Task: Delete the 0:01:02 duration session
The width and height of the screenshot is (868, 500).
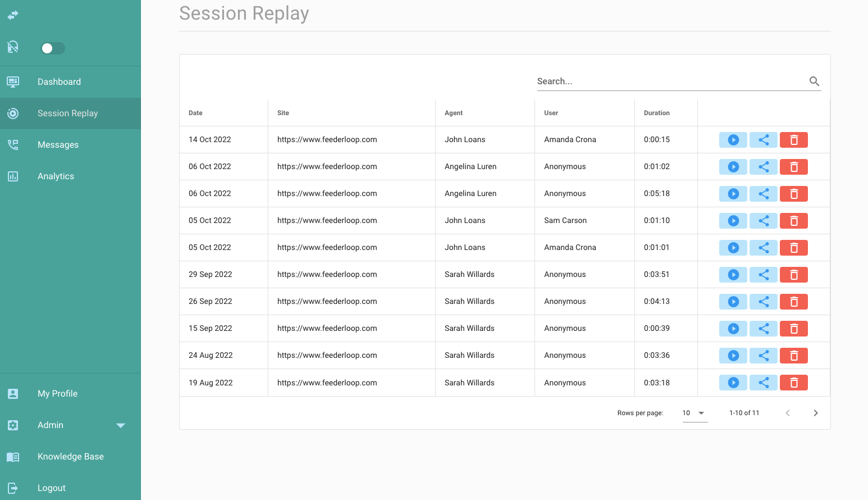Action: 794,167
